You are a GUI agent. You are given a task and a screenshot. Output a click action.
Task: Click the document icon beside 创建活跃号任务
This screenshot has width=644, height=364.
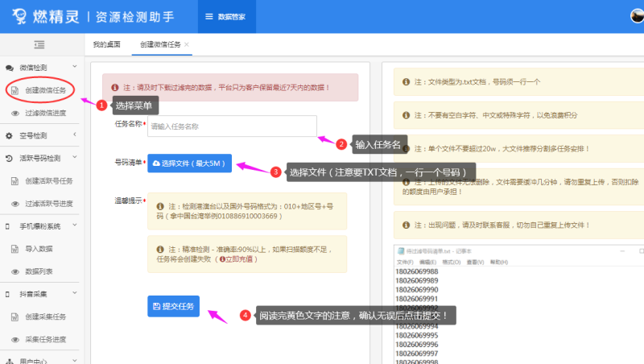(14, 180)
